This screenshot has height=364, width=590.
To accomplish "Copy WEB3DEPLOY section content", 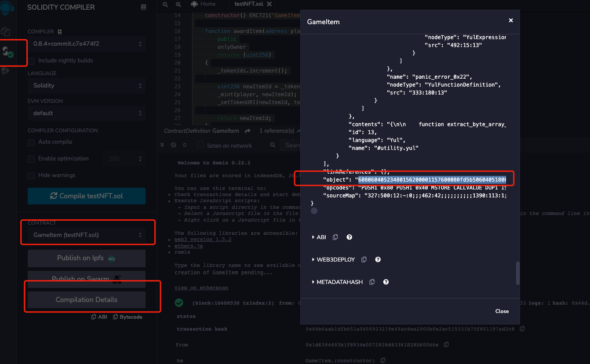I will pos(364,259).
